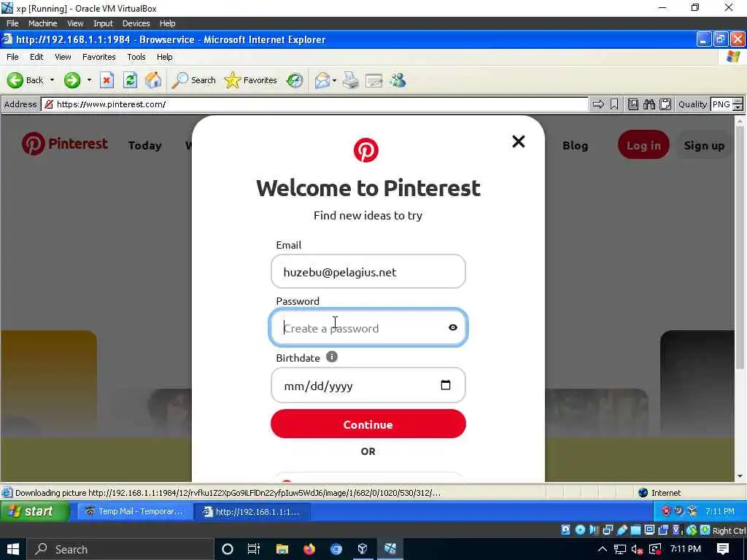Viewport: 747px width, 560px height.
Task: Open Today link in Pinterest header
Action: [145, 145]
